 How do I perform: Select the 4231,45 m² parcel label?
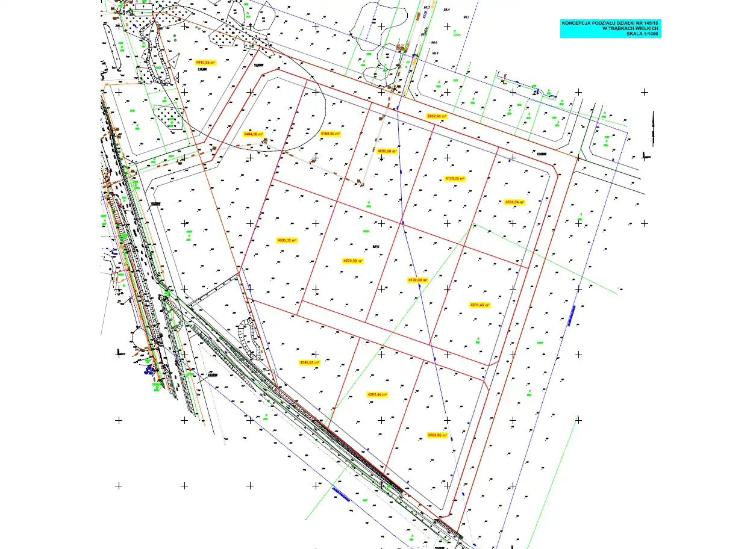point(480,305)
